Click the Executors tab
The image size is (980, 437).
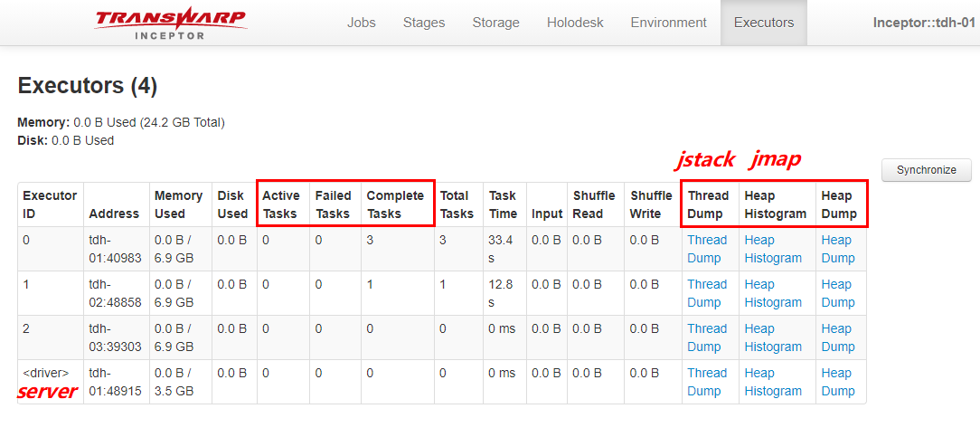764,23
